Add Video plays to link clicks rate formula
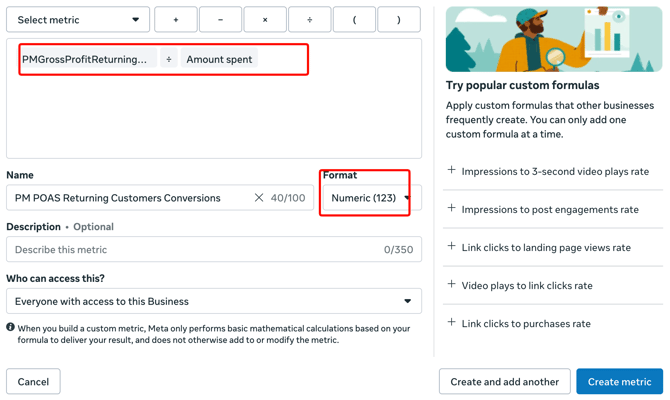670x400 pixels. click(553, 285)
